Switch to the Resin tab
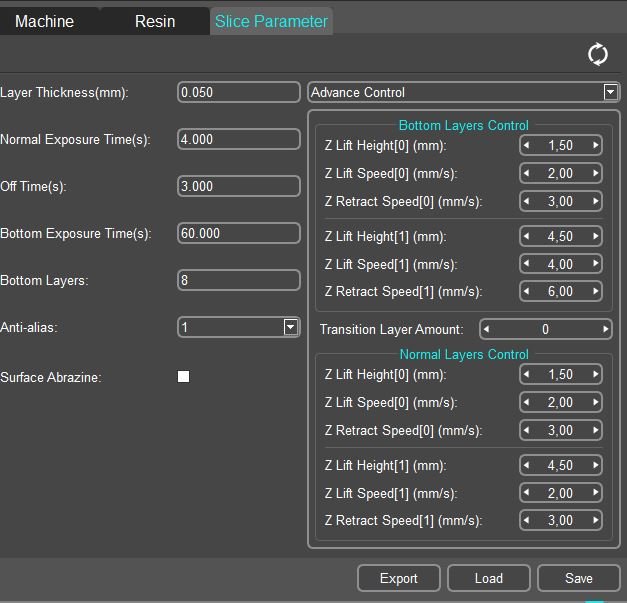This screenshot has width=627, height=603. [x=155, y=21]
